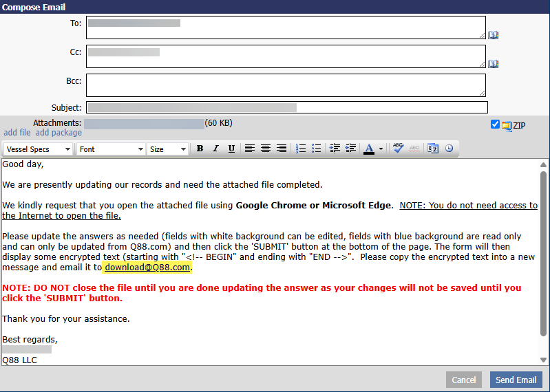
Task: Click the ZIP folder icon
Action: point(507,126)
